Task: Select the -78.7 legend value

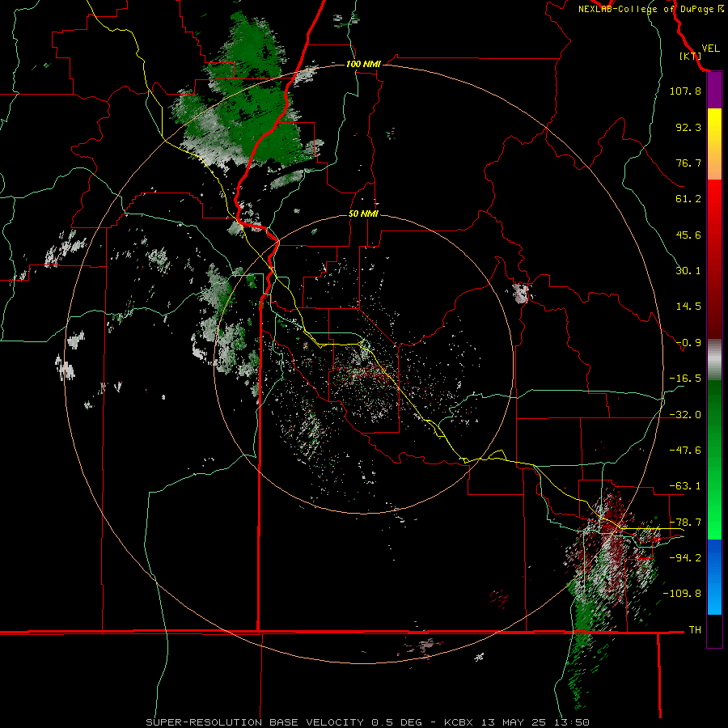Action: [685, 523]
